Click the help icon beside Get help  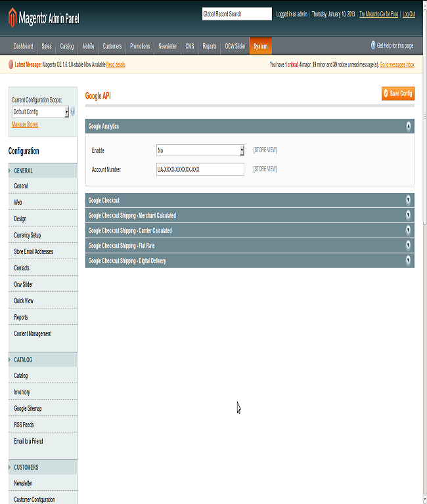[373, 45]
